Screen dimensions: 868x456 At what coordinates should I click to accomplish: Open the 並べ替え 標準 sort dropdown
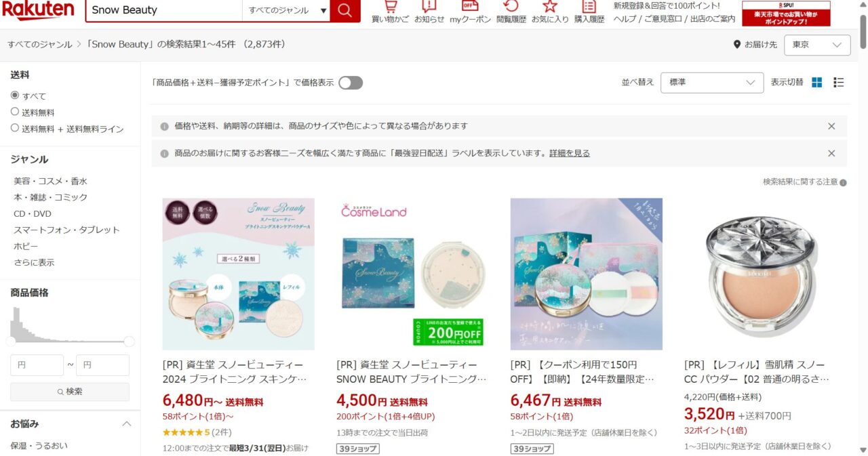[x=712, y=83]
